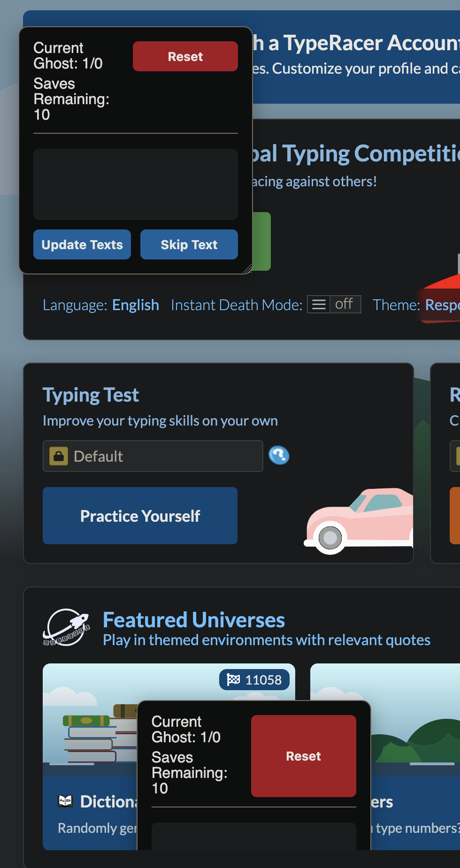Click Reset in the top ghost panel

(x=185, y=56)
